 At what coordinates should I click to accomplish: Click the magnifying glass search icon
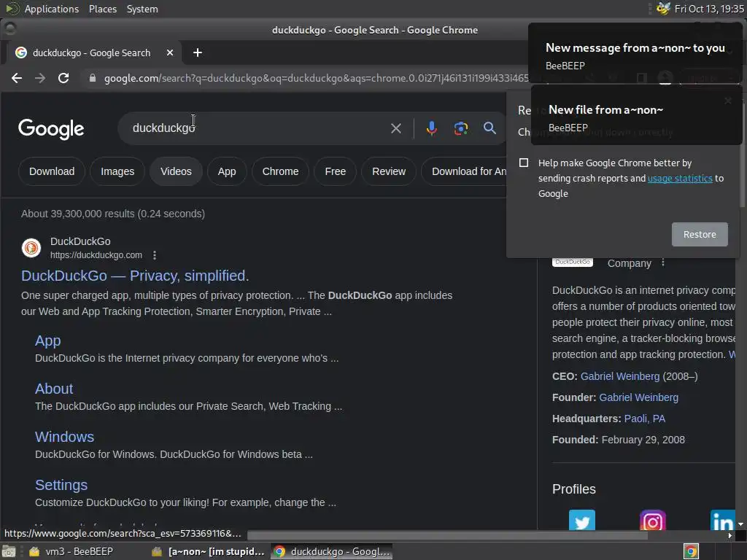489,128
